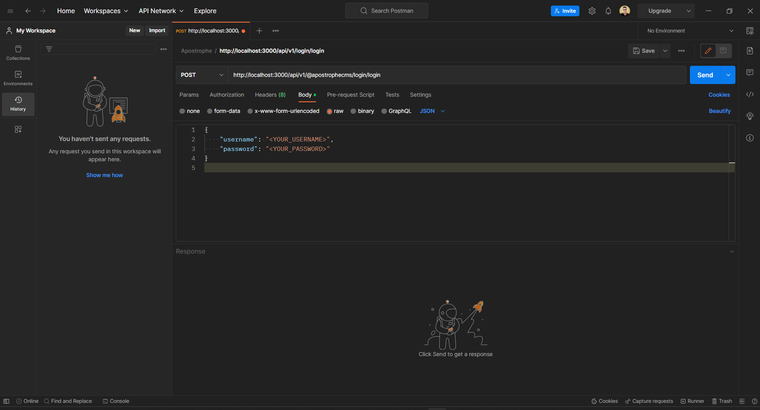Open the notifications bell
Image resolution: width=760 pixels, height=410 pixels.
(x=608, y=11)
